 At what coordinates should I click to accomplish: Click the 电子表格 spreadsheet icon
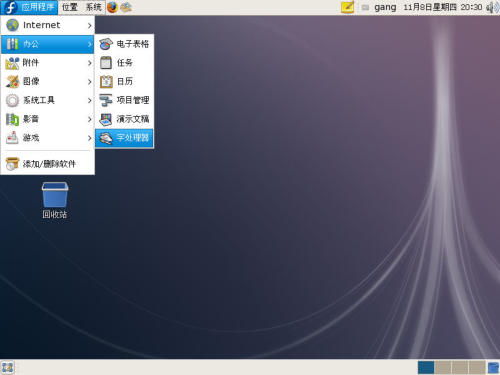[106, 44]
